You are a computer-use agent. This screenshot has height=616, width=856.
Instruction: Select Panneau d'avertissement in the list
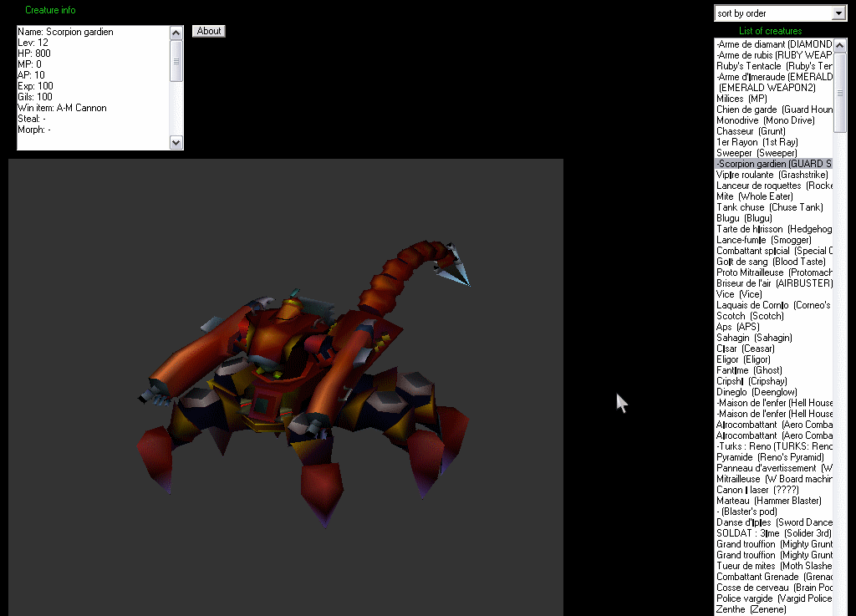tap(774, 469)
